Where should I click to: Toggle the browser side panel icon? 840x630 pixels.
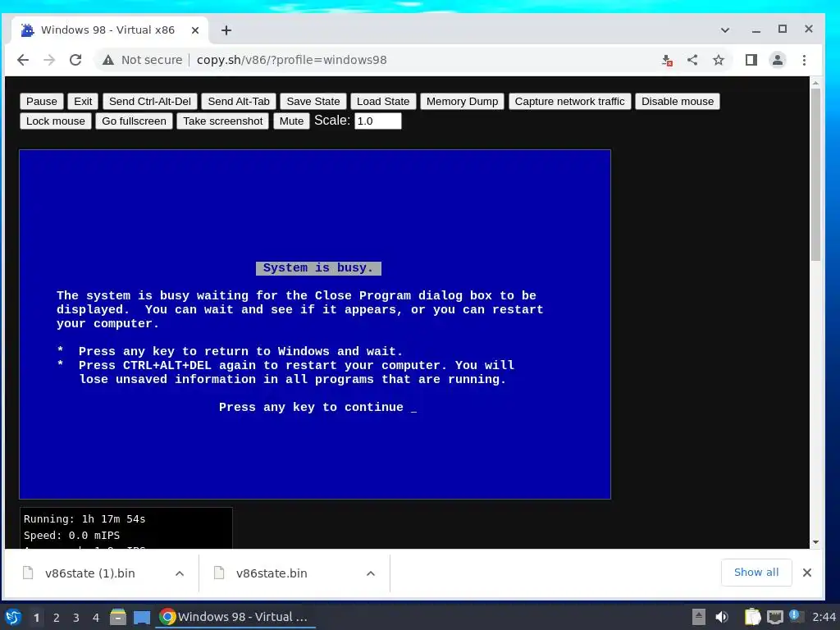(751, 60)
